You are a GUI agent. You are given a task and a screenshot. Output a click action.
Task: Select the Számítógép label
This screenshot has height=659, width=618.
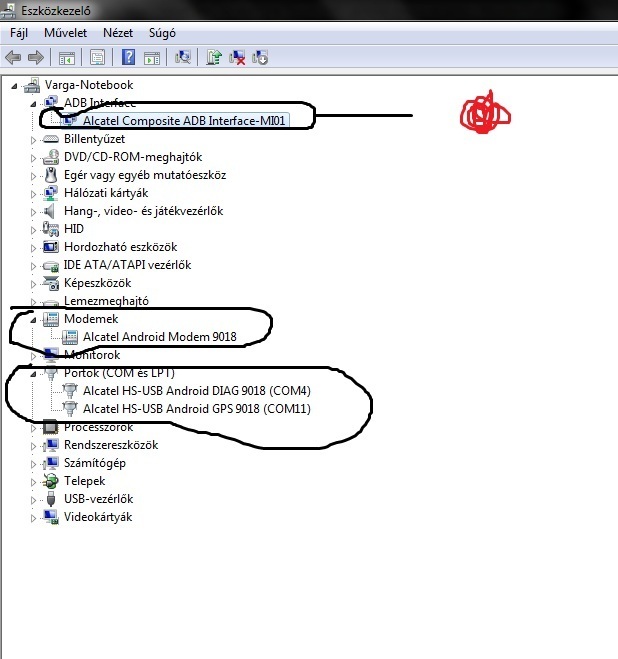click(95, 463)
